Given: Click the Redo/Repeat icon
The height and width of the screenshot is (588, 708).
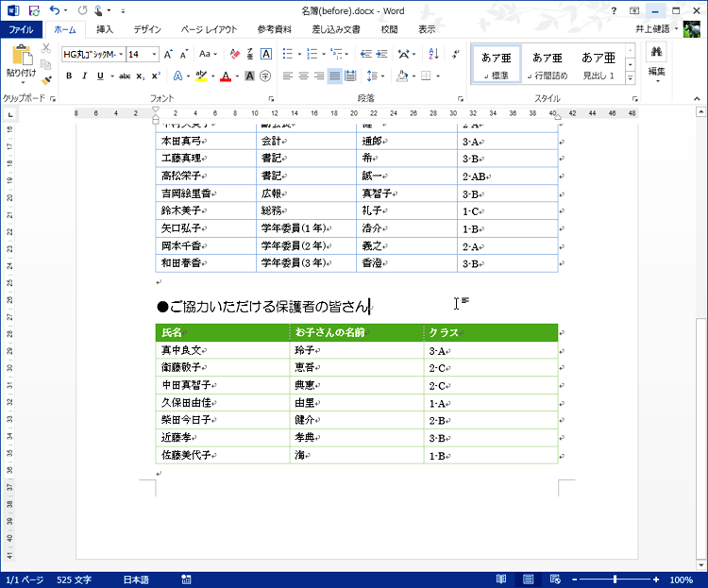Looking at the screenshot, I should (82, 10).
